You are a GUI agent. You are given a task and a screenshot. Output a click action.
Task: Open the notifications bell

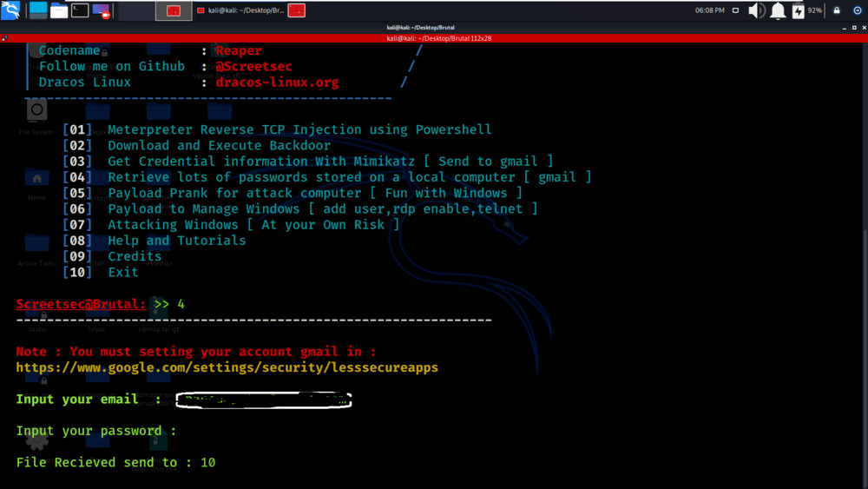tap(778, 10)
